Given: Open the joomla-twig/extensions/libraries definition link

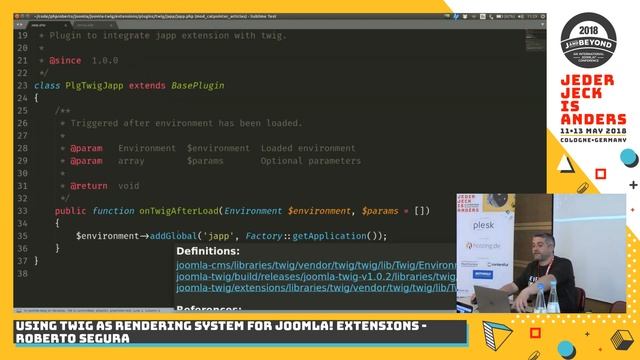Looking at the screenshot, I should tap(316, 288).
